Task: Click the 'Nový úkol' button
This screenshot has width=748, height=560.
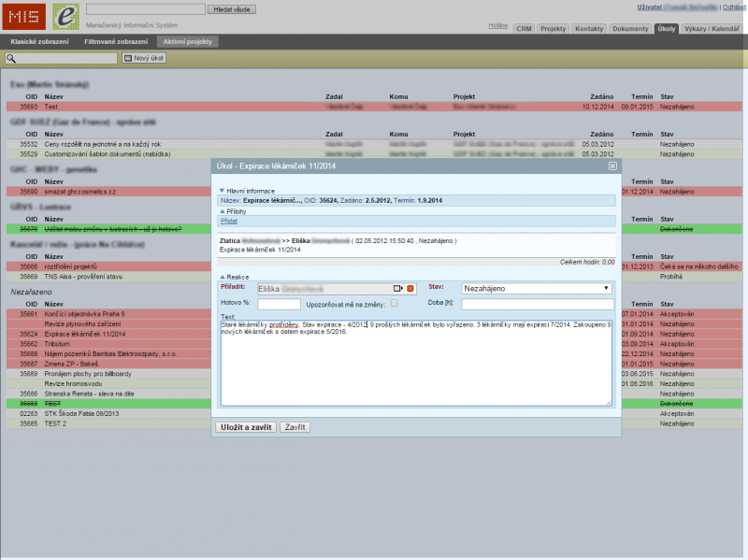Action: 146,58
